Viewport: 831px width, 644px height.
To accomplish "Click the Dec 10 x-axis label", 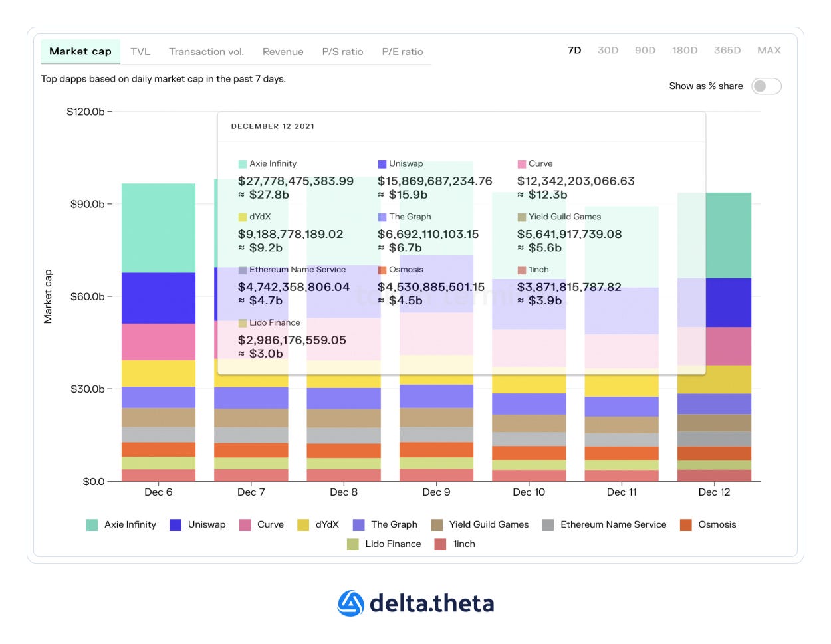I will click(529, 492).
